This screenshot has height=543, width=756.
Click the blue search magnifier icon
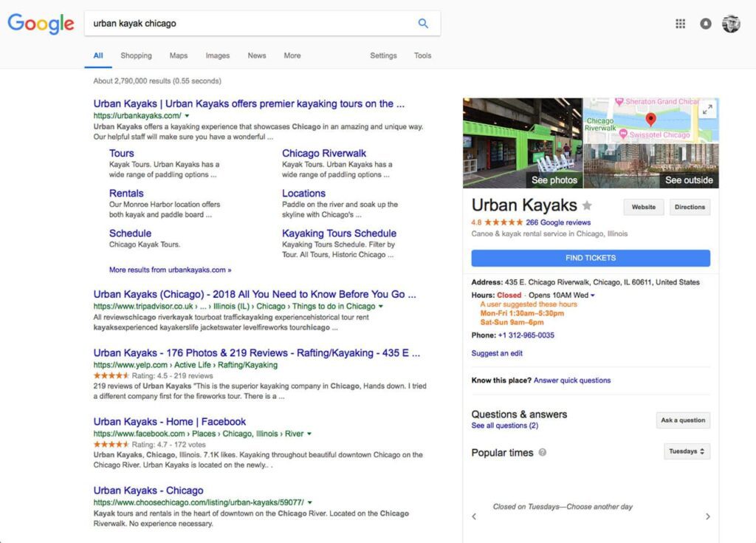click(423, 23)
